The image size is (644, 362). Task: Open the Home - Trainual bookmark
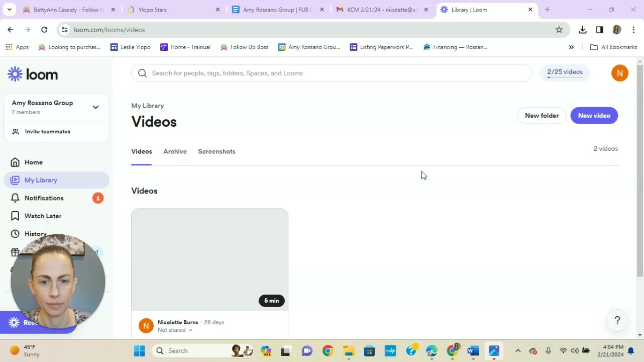(x=185, y=47)
